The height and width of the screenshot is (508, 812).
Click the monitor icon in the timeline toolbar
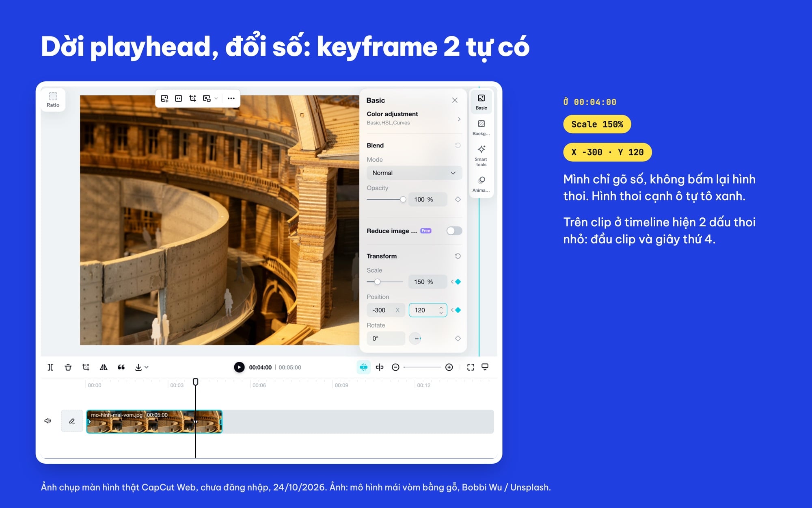[x=485, y=367]
